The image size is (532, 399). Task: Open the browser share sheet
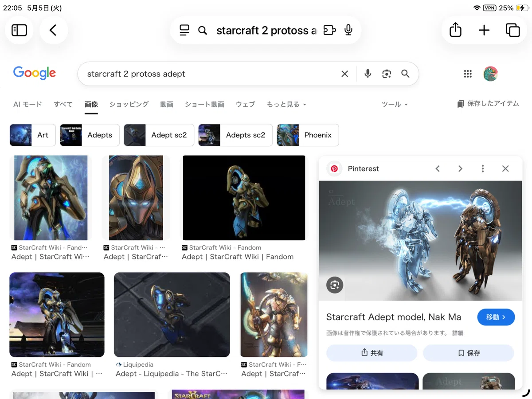pos(455,30)
